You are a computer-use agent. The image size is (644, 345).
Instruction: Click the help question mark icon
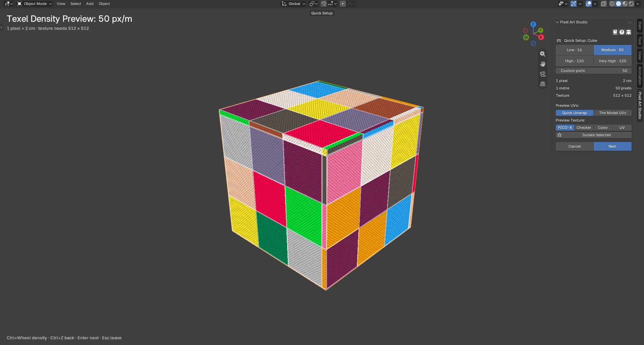tap(622, 32)
